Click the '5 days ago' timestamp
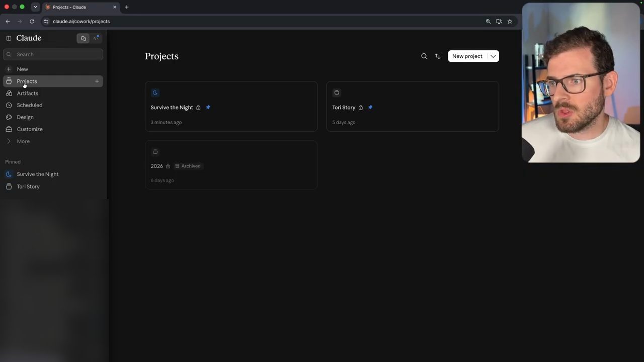644x362 pixels. point(344,122)
